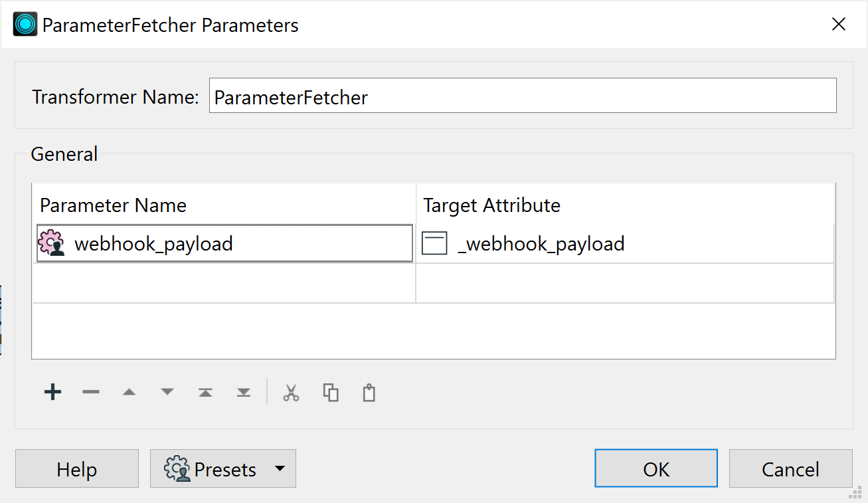Open Help for ParameterFetcher

coord(76,468)
